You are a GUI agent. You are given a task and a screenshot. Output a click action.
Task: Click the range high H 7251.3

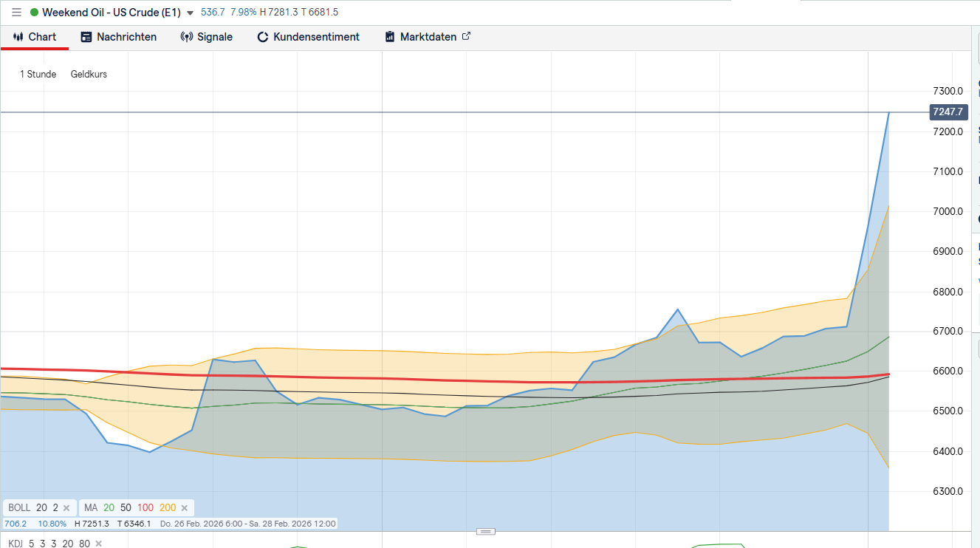(92, 524)
